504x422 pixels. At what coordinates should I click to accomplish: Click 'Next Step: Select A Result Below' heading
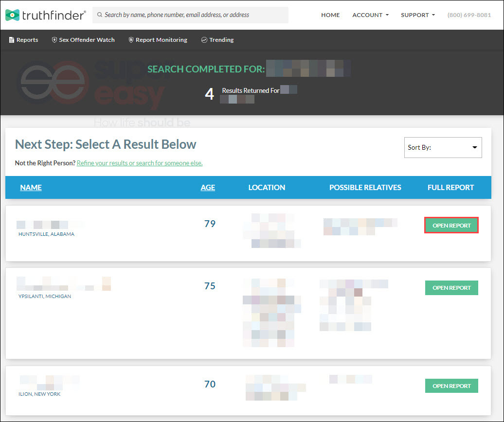[106, 144]
